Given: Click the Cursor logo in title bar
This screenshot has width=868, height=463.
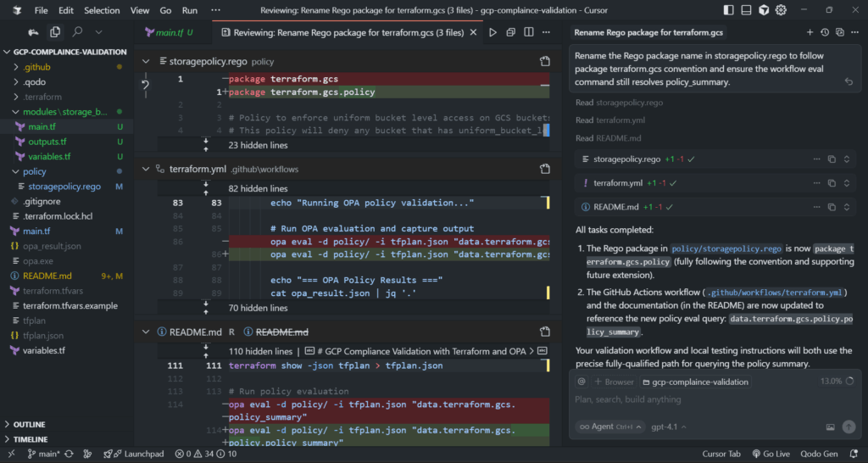Looking at the screenshot, I should [17, 10].
